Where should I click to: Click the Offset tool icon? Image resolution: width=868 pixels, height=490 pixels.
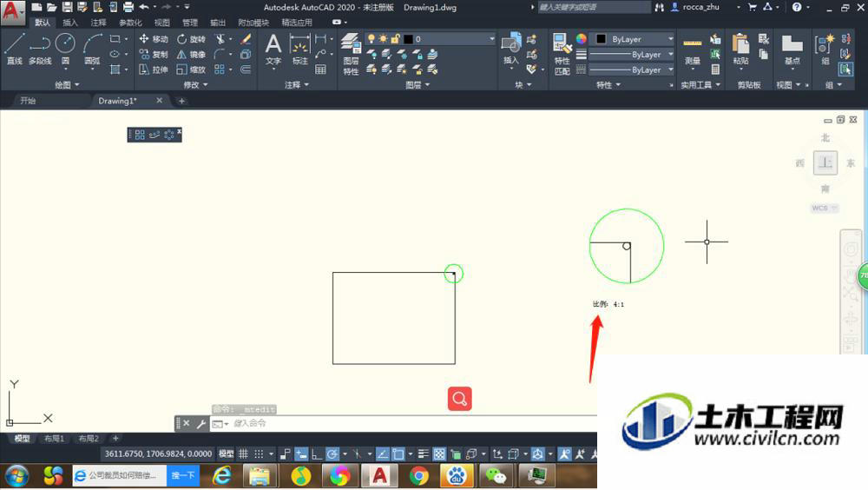[x=246, y=70]
